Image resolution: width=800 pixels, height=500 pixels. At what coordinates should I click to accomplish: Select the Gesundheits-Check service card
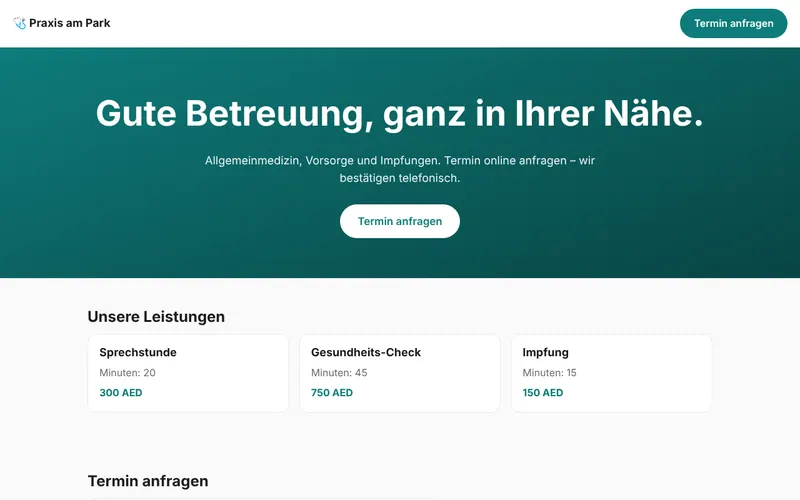pos(399,373)
